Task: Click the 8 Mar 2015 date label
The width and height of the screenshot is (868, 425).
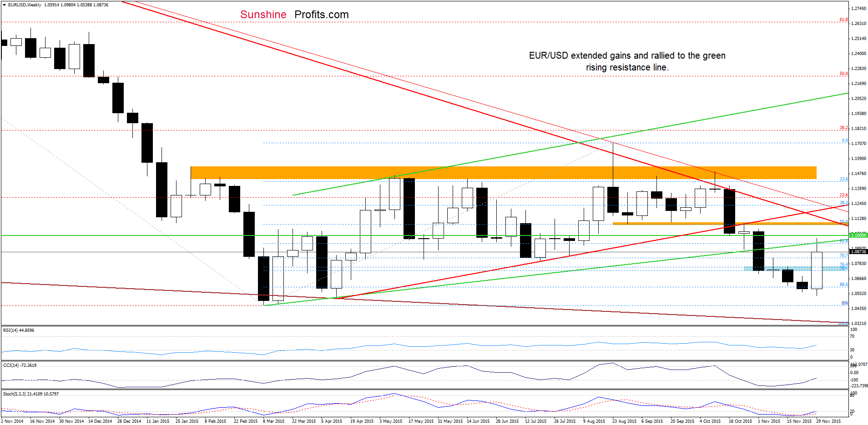Action: pyautogui.click(x=273, y=421)
